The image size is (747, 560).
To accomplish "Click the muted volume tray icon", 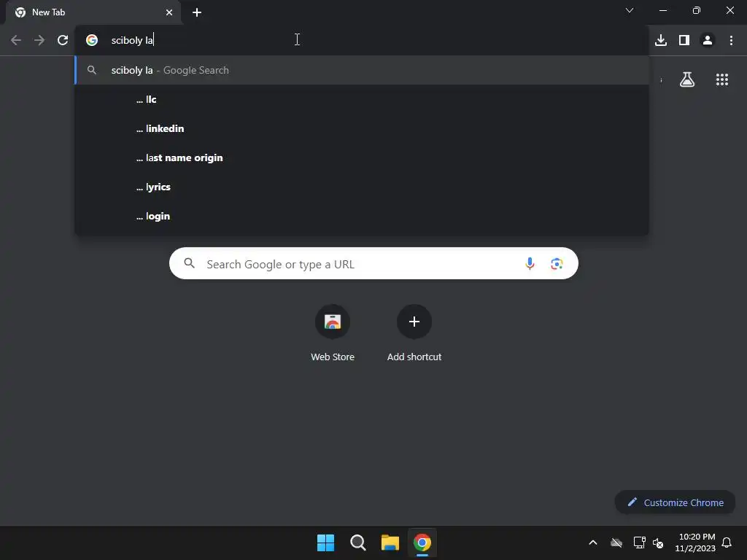I will pyautogui.click(x=658, y=542).
